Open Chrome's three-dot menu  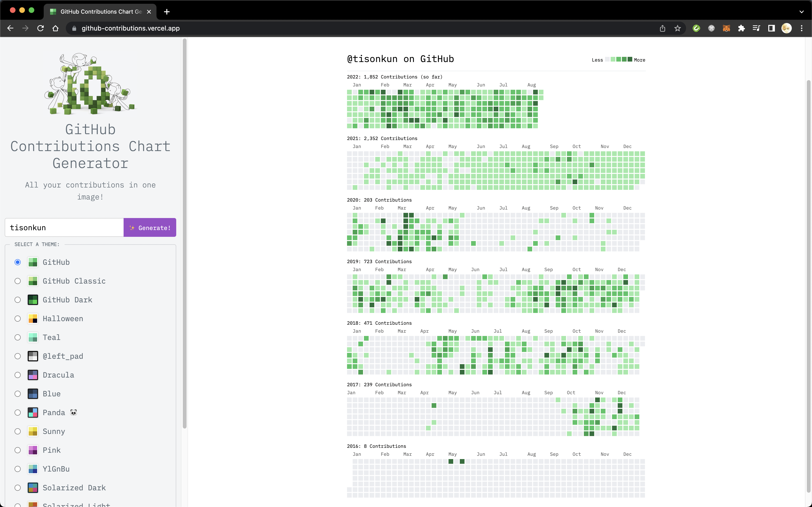click(x=802, y=28)
